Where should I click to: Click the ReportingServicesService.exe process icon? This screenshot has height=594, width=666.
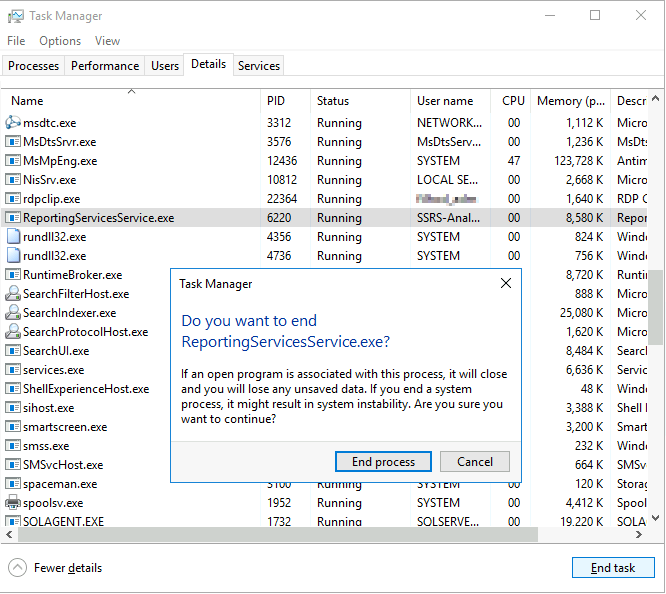coord(13,218)
